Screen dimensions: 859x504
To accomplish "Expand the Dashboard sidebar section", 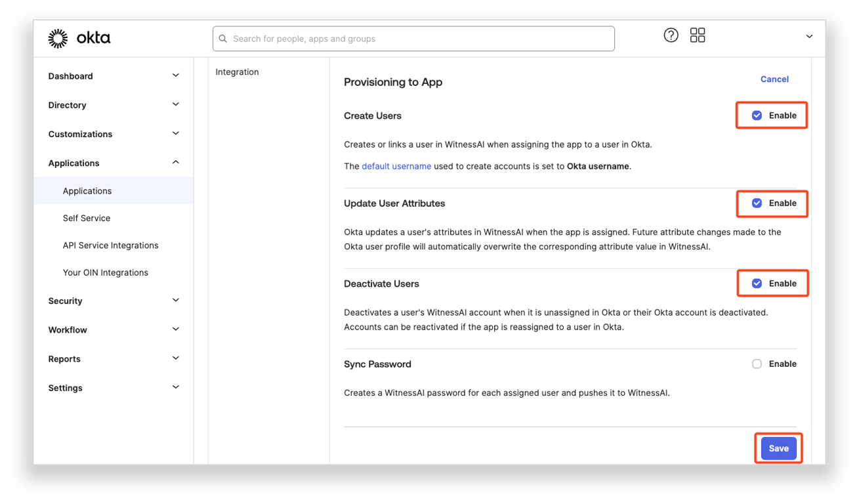I will (175, 76).
